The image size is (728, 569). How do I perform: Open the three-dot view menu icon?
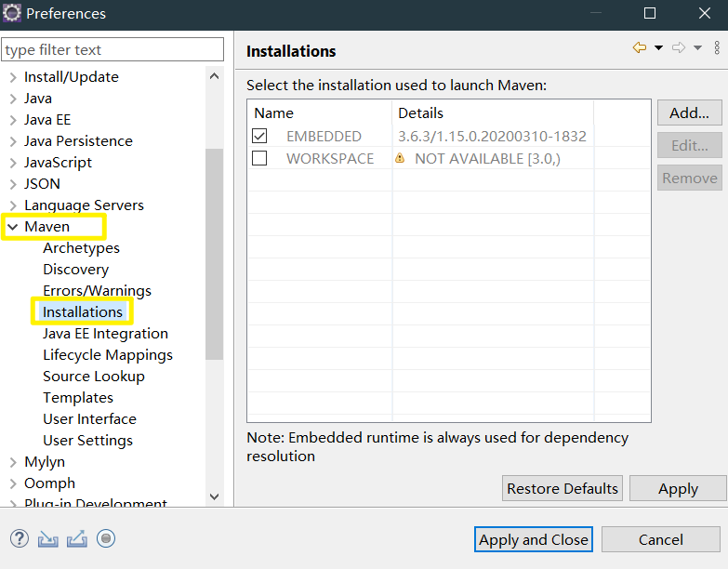pos(717,48)
